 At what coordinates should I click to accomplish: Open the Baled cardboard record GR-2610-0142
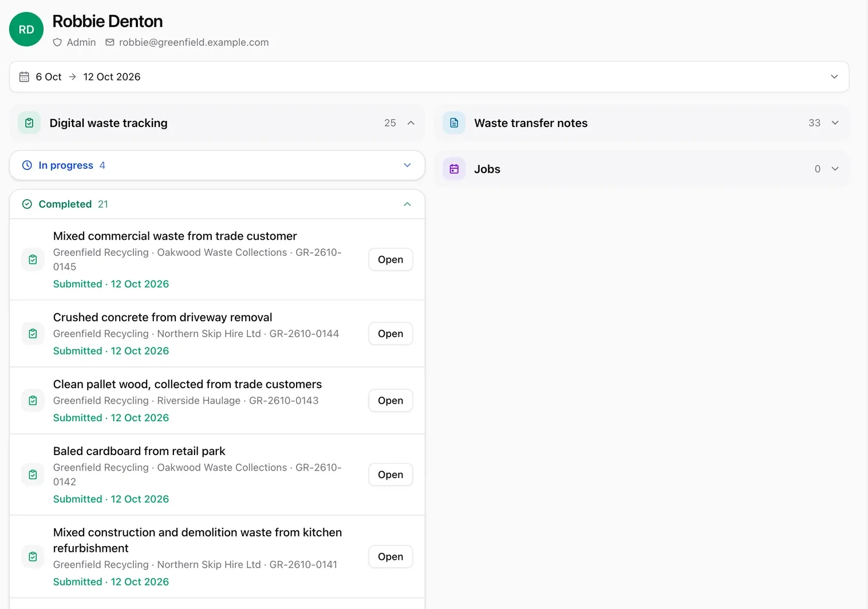tap(390, 474)
